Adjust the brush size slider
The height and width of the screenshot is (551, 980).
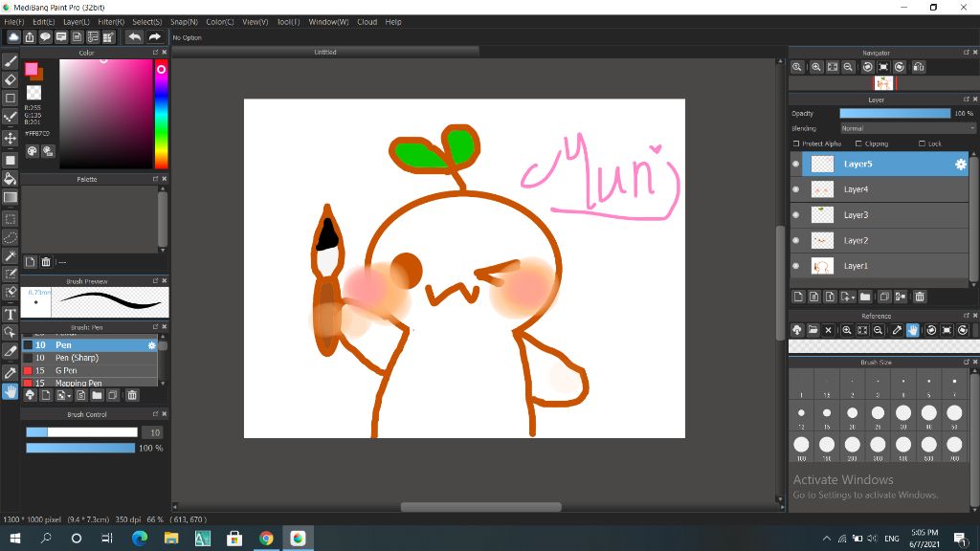tap(81, 432)
